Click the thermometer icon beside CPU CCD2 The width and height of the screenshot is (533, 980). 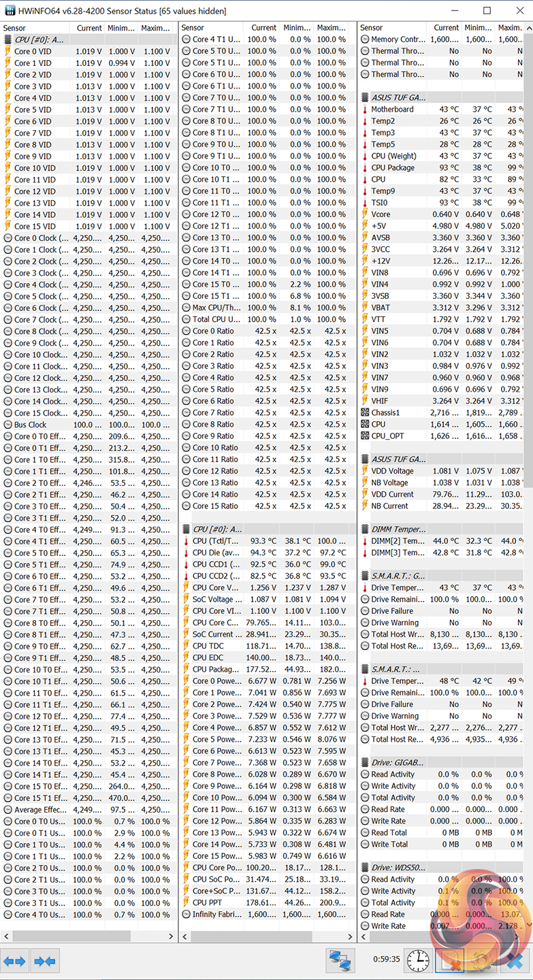tap(187, 576)
